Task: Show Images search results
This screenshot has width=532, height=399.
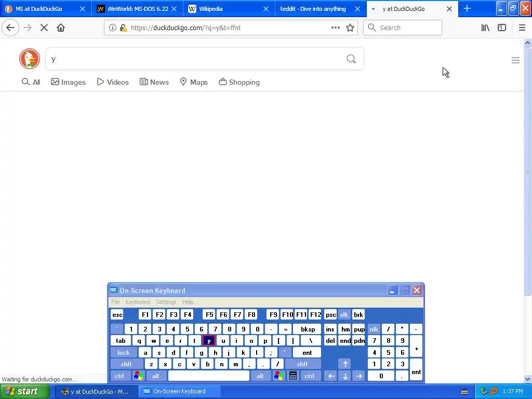Action: point(68,82)
